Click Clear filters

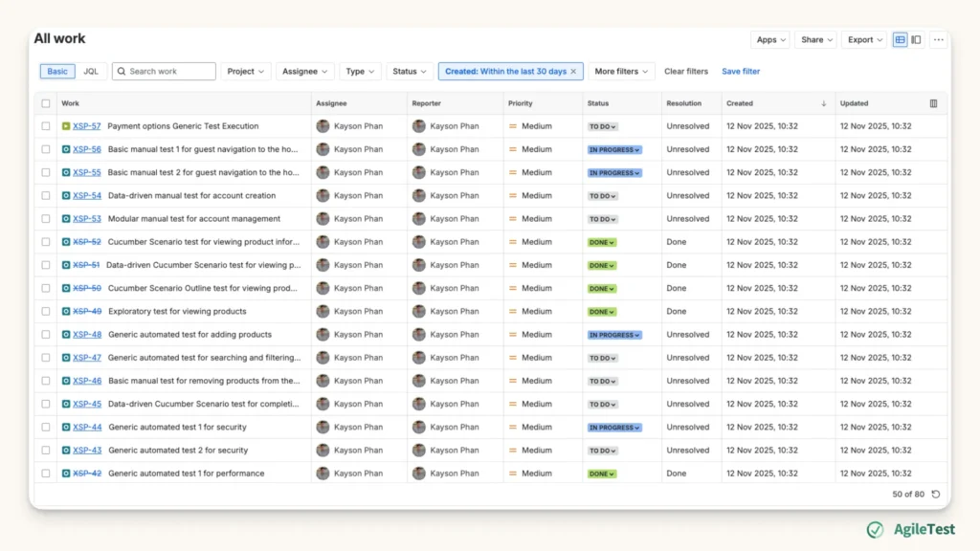coord(685,72)
